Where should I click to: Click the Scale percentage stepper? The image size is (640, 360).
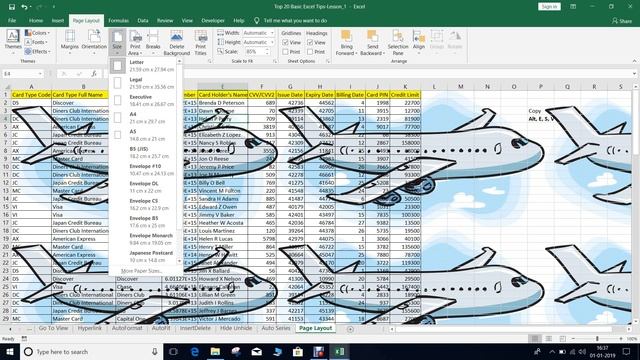point(267,52)
